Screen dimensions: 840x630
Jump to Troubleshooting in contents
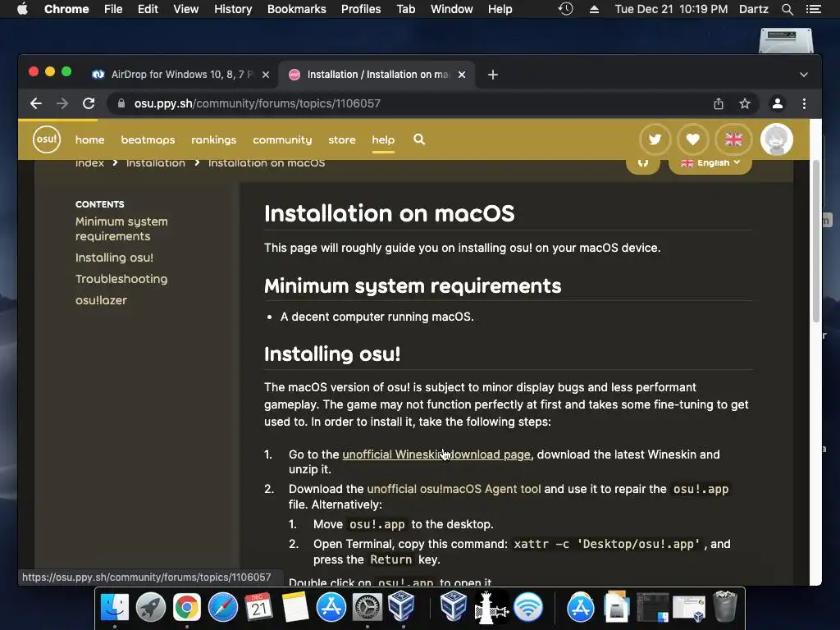(121, 279)
